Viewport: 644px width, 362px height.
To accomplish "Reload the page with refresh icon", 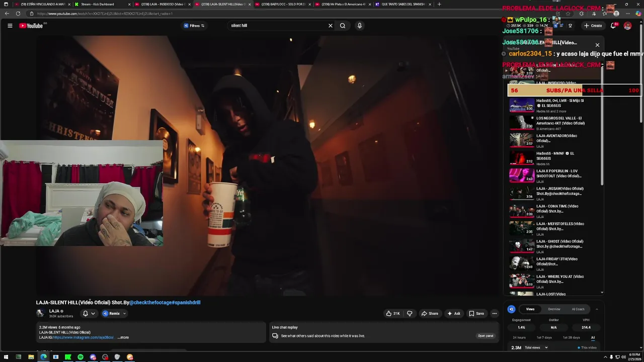I will (x=18, y=14).
